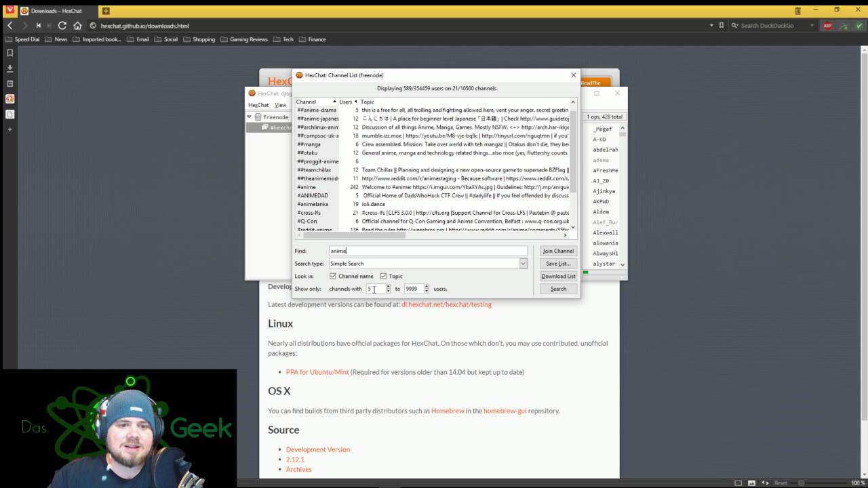
Task: Open the Archives link
Action: point(299,469)
